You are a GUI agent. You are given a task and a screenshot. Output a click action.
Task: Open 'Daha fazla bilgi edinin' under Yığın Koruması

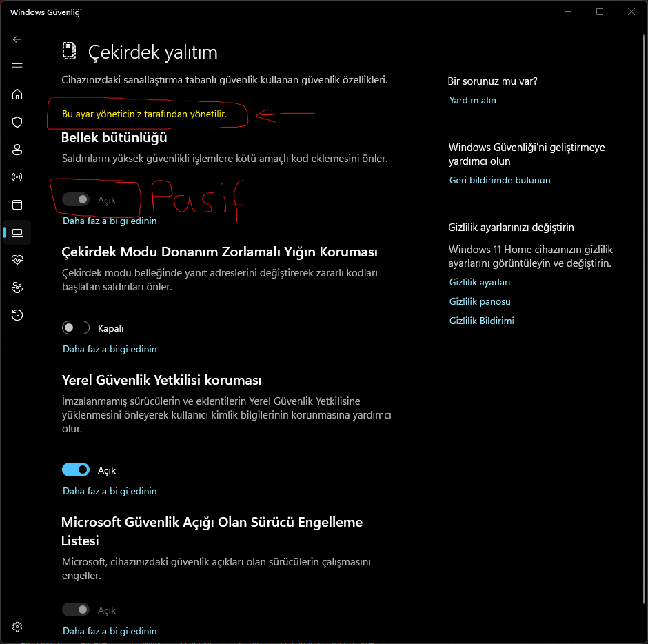click(110, 349)
